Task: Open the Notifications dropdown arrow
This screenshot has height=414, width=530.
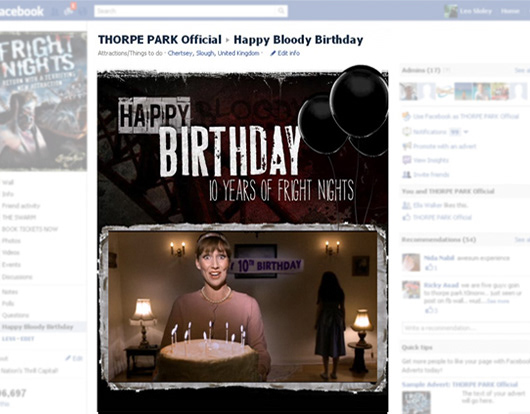Action: pyautogui.click(x=466, y=132)
